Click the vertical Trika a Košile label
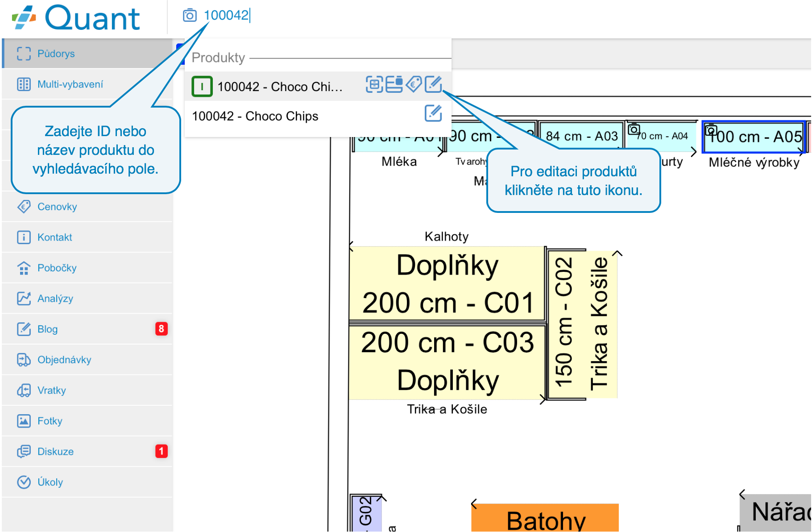The image size is (812, 532). [x=600, y=324]
